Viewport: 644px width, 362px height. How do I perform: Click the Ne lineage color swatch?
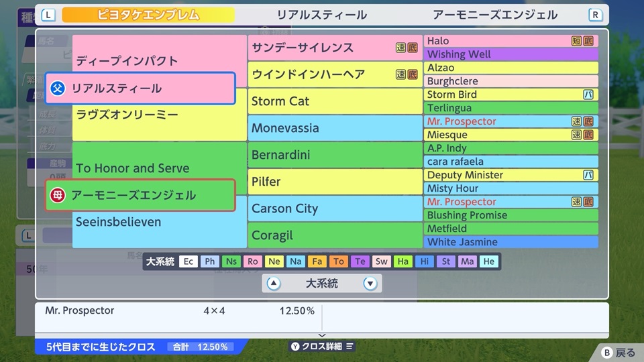274,261
